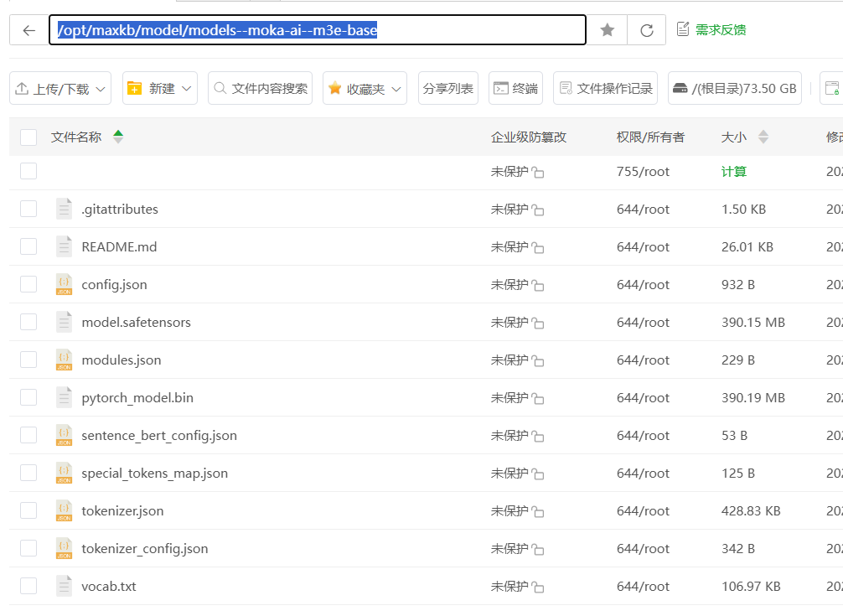Click the back navigation arrow

[28, 29]
